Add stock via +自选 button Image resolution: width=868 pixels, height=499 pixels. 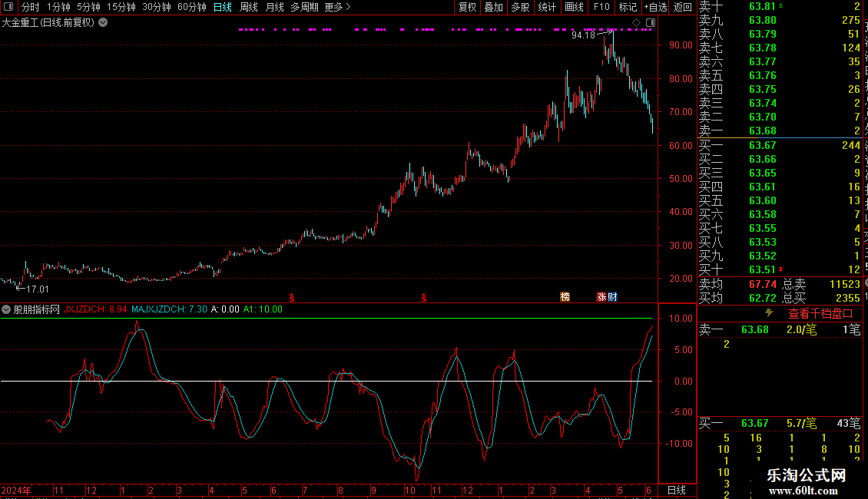point(656,7)
